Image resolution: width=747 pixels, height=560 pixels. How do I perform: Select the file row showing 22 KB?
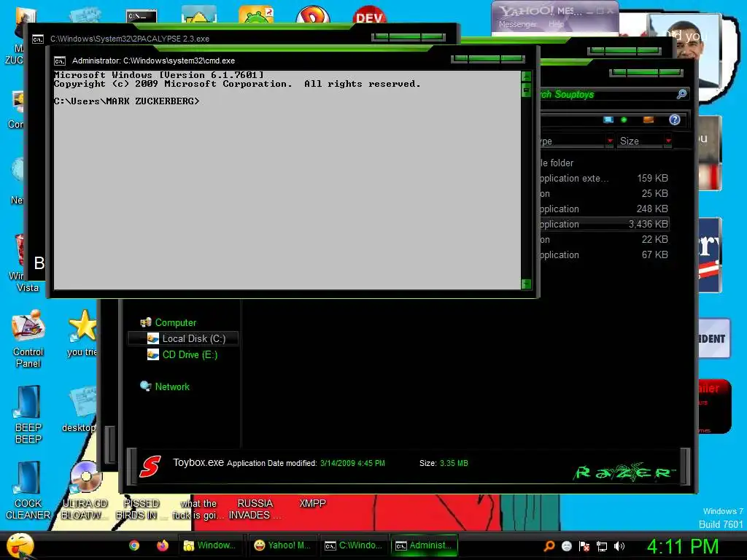[x=604, y=239]
